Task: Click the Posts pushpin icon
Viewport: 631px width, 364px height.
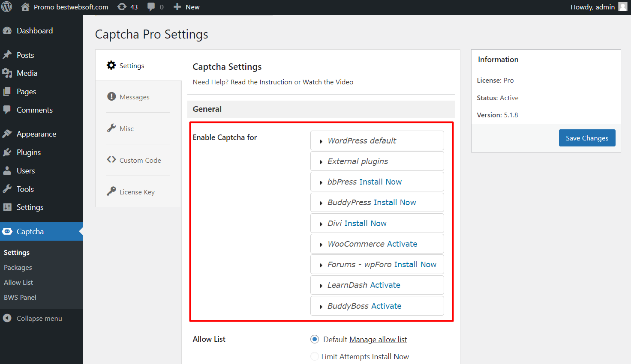Action: [x=7, y=55]
